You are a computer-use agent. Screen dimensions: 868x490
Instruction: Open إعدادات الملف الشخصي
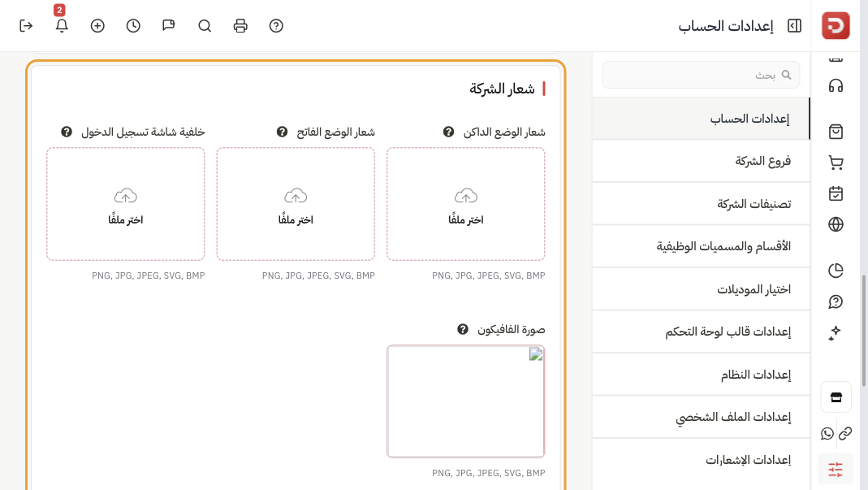click(701, 418)
